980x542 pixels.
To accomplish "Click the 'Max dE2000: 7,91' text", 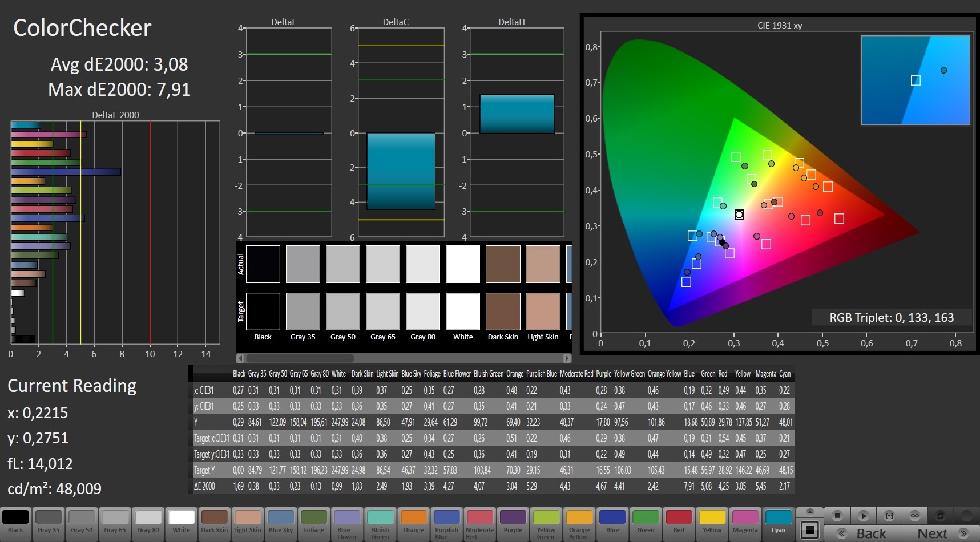I will [119, 90].
